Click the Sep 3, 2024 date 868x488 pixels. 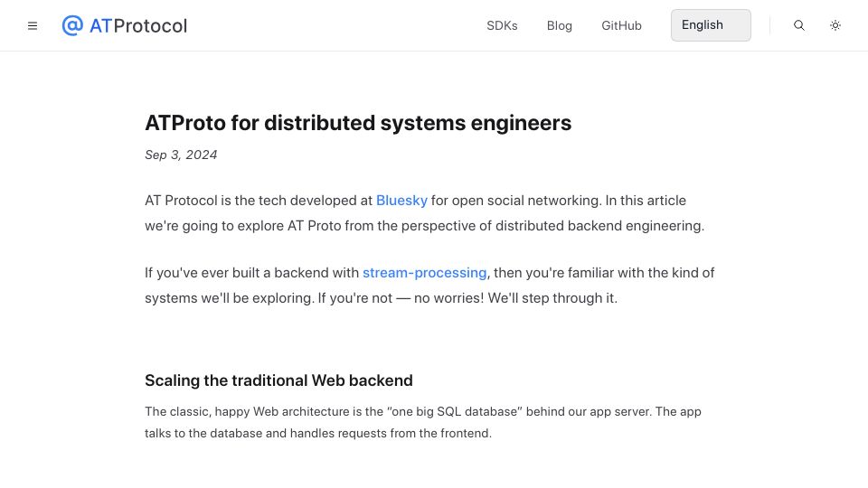(x=181, y=155)
